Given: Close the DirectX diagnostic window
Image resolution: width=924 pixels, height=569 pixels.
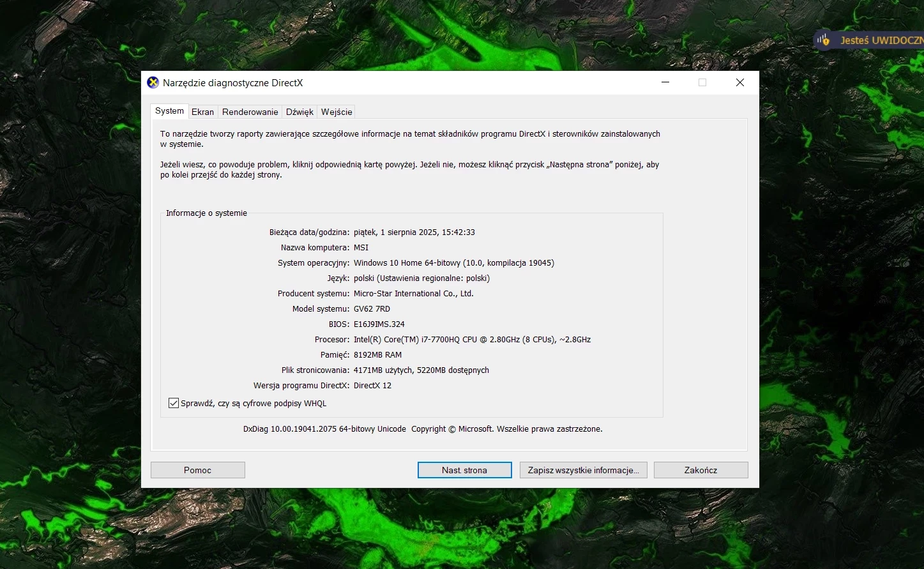Looking at the screenshot, I should [740, 82].
